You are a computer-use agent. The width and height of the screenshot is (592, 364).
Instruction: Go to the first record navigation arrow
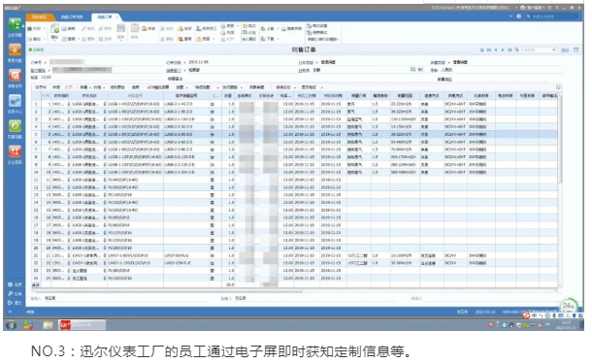[489, 50]
